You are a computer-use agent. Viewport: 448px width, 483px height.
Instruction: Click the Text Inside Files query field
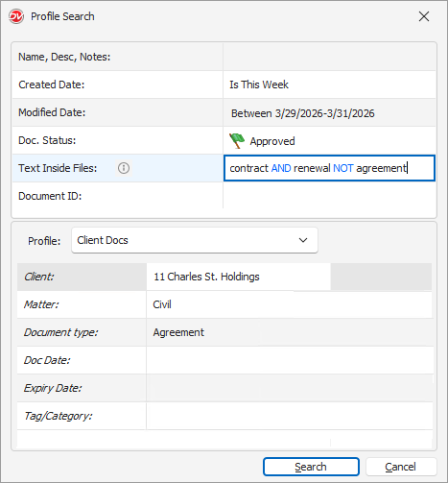329,168
